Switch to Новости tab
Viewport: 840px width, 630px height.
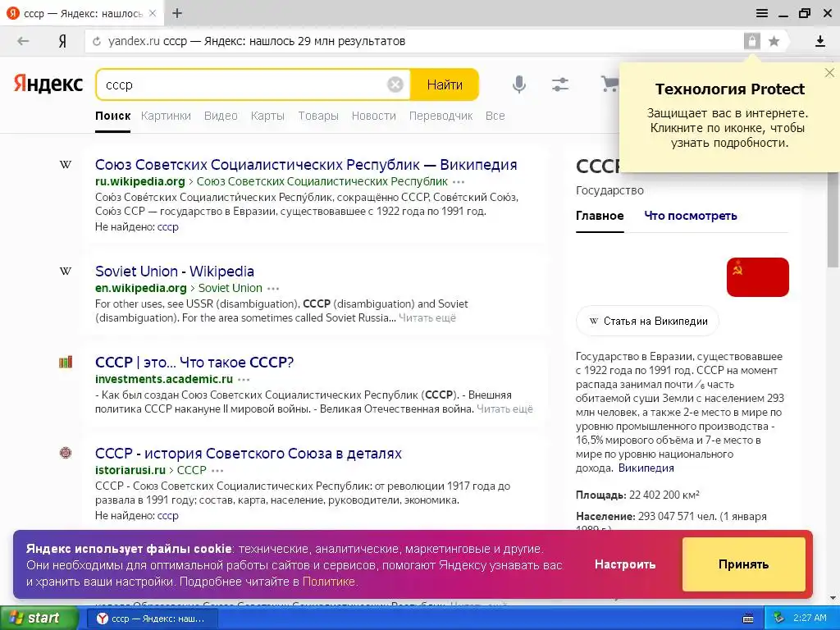click(373, 116)
